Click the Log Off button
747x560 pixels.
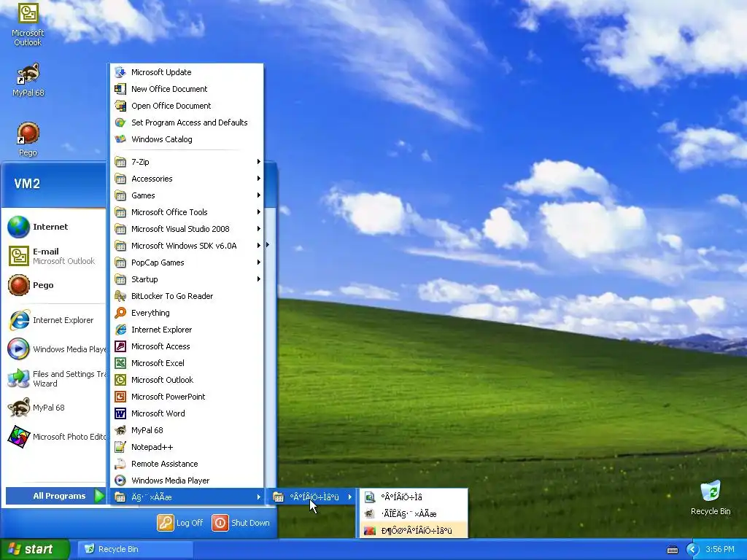tap(180, 523)
